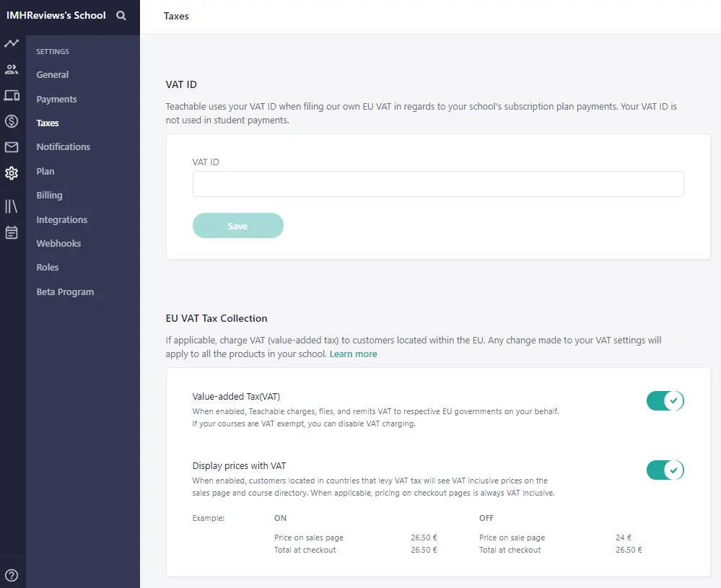Viewport: 721px width, 588px height.
Task: Open Webhooks settings
Action: coord(58,244)
